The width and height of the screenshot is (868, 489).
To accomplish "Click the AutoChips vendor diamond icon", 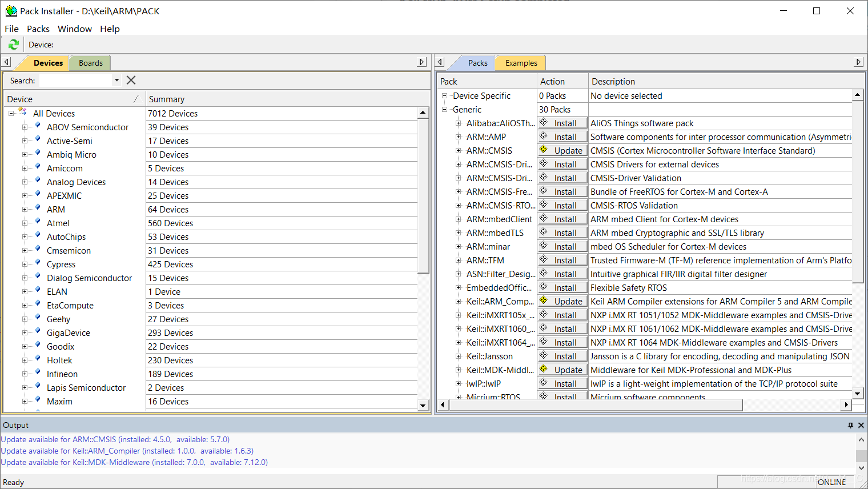I will point(38,235).
